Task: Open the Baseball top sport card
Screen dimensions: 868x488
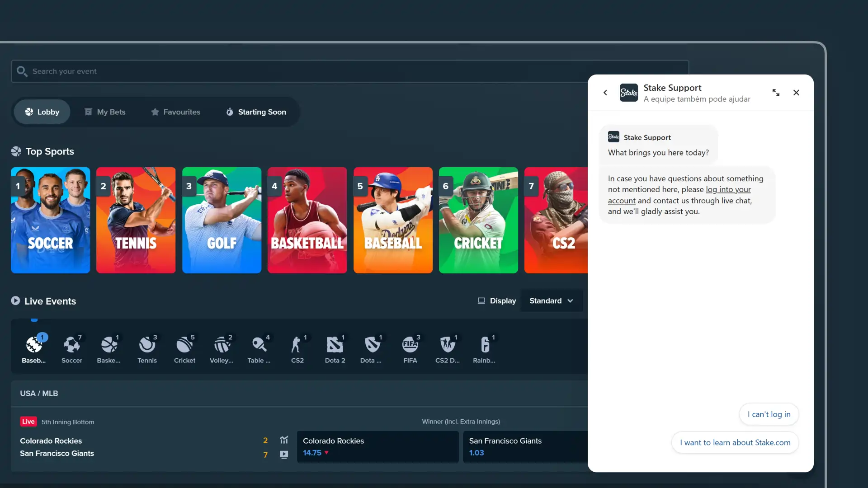Action: pos(393,220)
